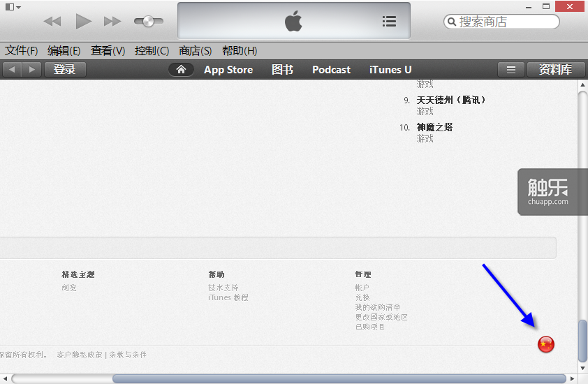Open the Up Next list icon

[x=389, y=21]
